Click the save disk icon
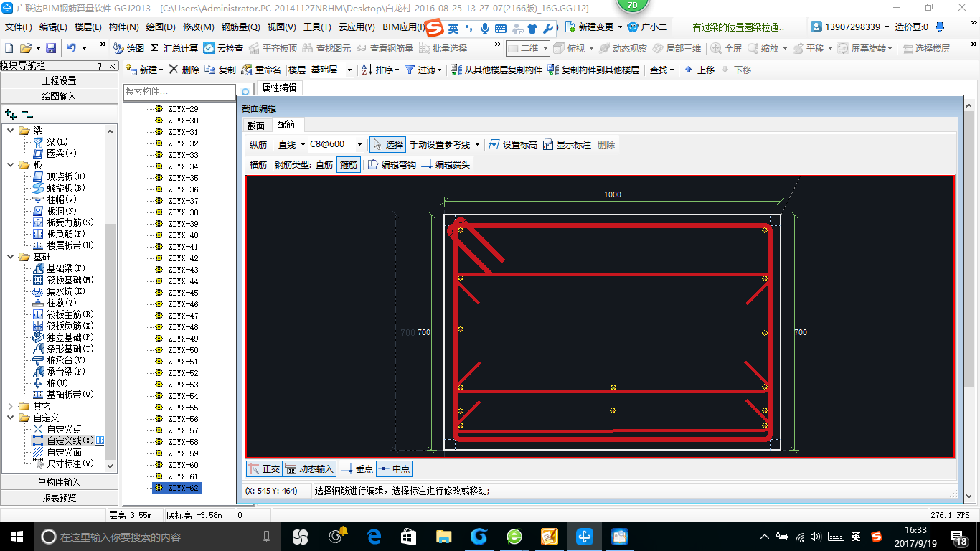Viewport: 980px width, 551px height. coord(51,48)
